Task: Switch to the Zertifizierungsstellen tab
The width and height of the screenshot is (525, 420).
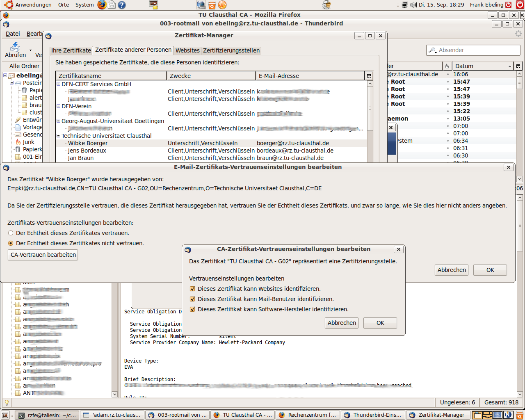Action: 231,50
